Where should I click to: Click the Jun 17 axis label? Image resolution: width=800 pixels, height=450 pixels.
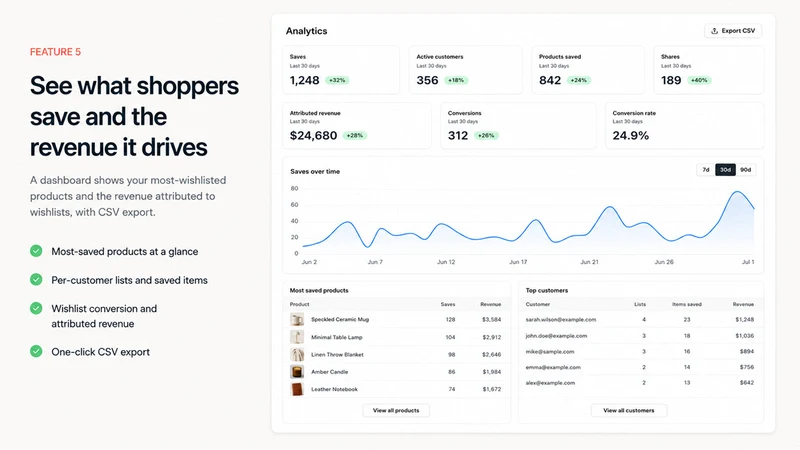(518, 262)
